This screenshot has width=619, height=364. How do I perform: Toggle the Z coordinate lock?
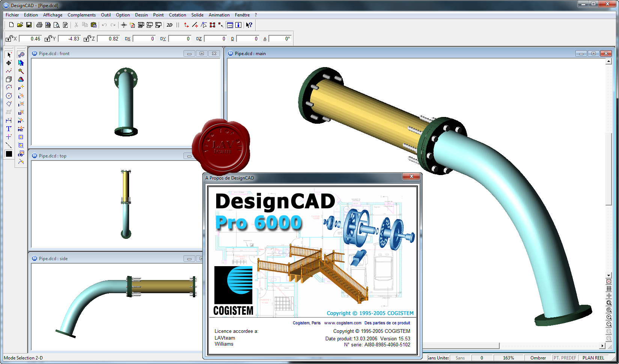[x=87, y=39]
